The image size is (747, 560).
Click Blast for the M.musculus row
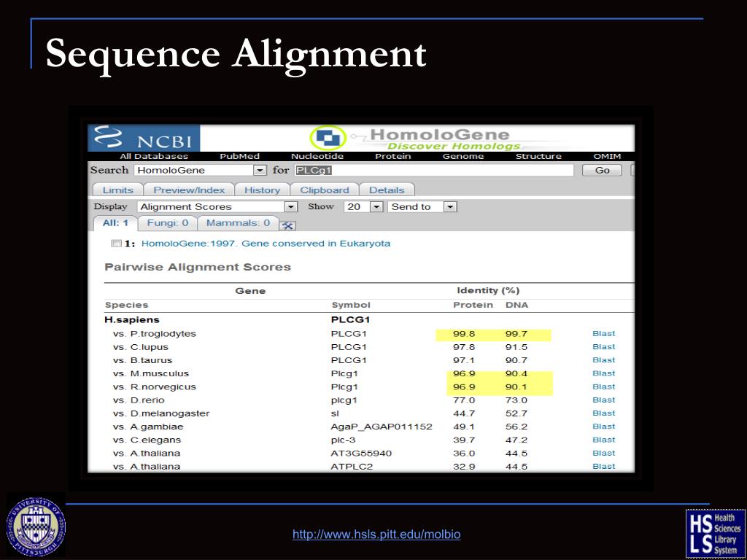point(603,374)
